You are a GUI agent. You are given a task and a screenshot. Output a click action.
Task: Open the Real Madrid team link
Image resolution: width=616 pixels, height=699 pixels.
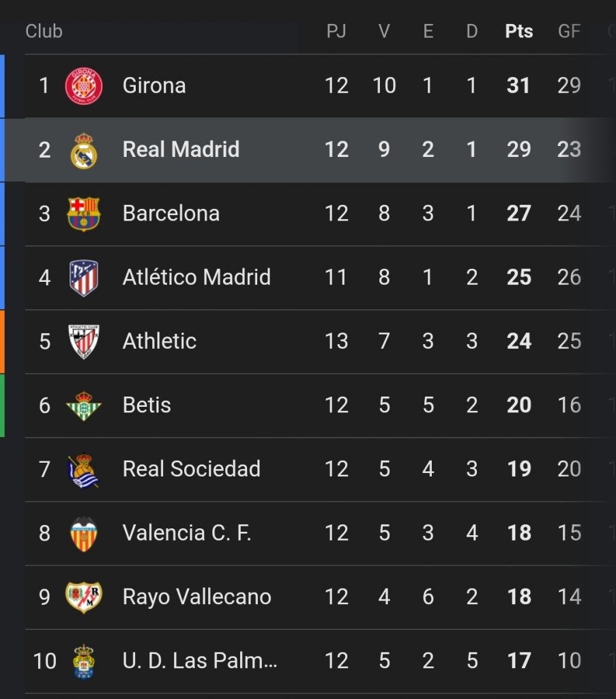click(181, 149)
